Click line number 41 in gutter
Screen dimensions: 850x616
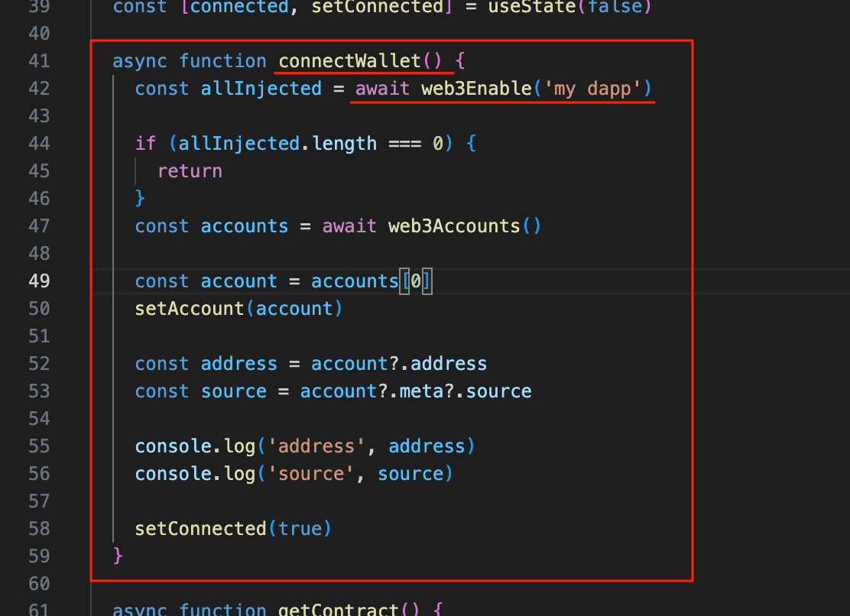tap(39, 60)
